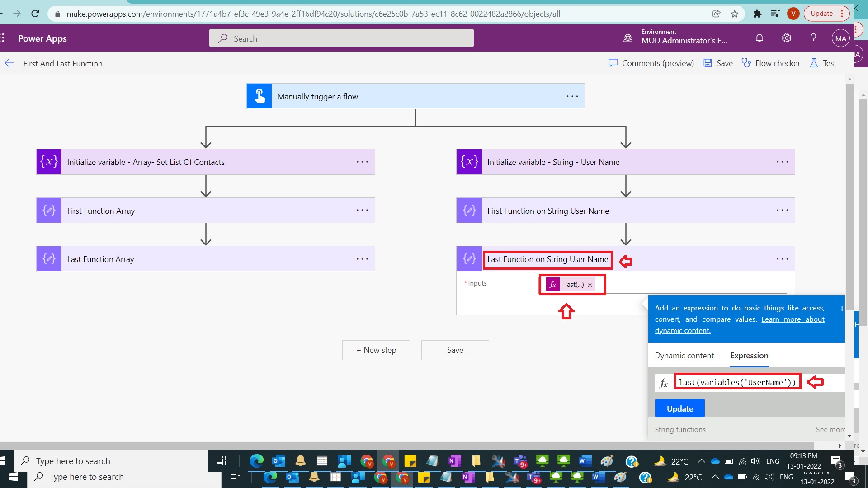Click the Test beaker icon
The width and height of the screenshot is (868, 488).
(814, 63)
